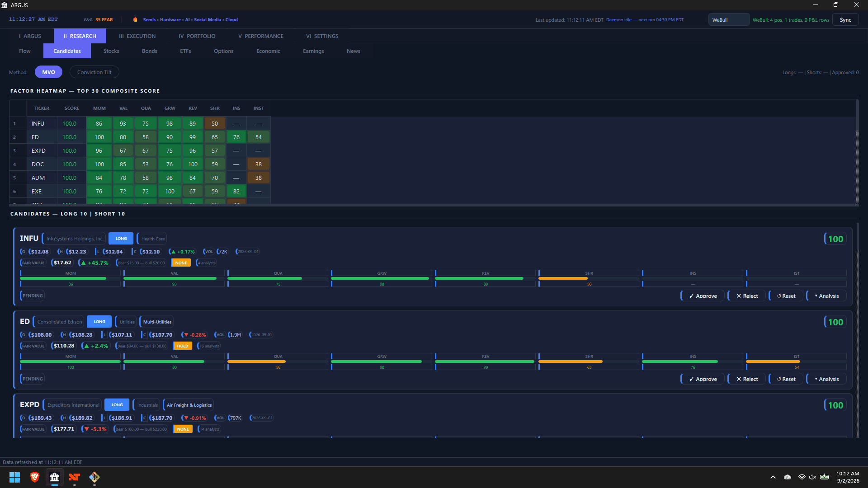Sort heatmap by the MOM column header

(x=99, y=108)
